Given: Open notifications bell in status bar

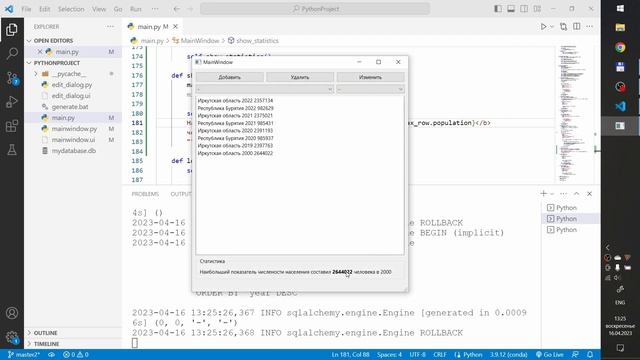Looking at the screenshot, I should (590, 355).
